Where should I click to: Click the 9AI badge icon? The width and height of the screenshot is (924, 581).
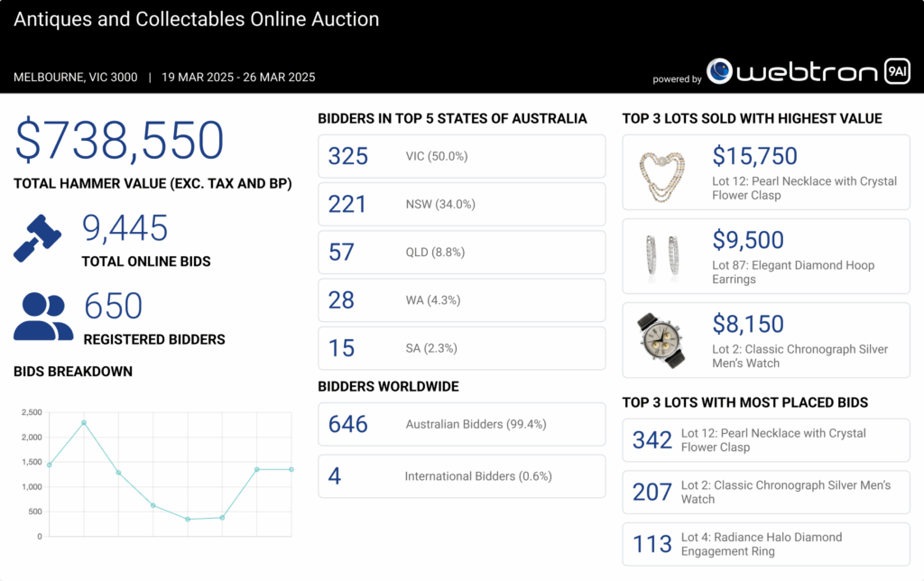click(x=896, y=71)
